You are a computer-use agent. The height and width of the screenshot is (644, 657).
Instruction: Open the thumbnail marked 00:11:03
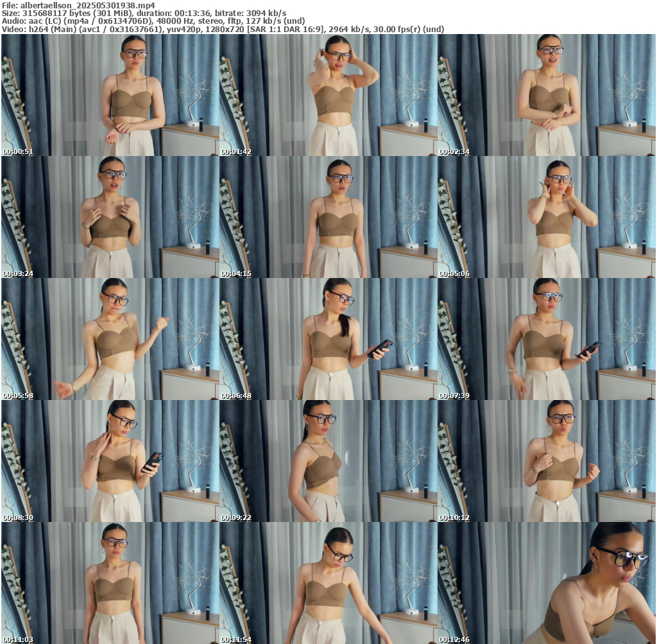coord(110,582)
